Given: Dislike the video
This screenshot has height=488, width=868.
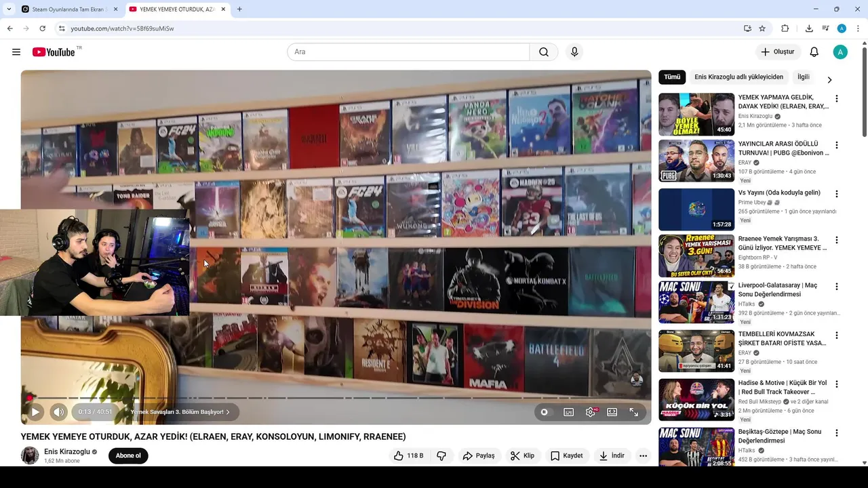Looking at the screenshot, I should (441, 455).
